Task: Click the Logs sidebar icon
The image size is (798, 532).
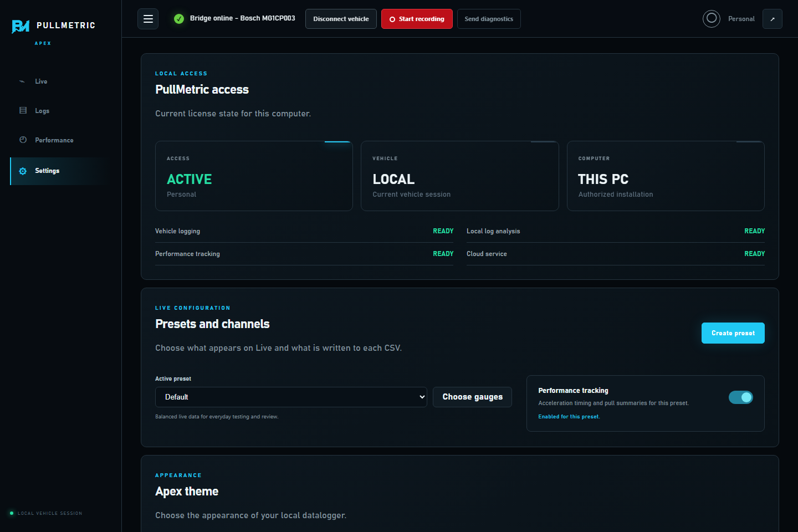Action: coord(23,110)
